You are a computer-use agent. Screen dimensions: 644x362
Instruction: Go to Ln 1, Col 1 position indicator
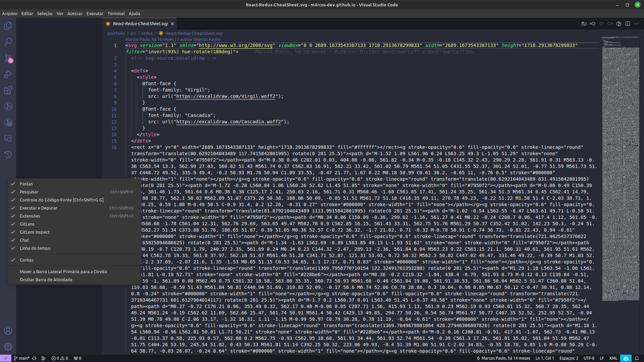545,358
